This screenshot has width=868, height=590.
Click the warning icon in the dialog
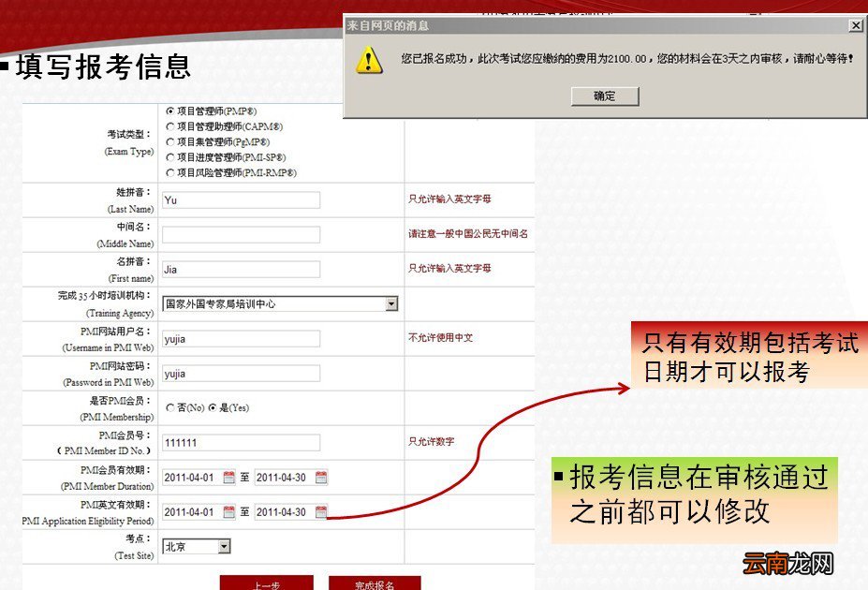[x=369, y=60]
